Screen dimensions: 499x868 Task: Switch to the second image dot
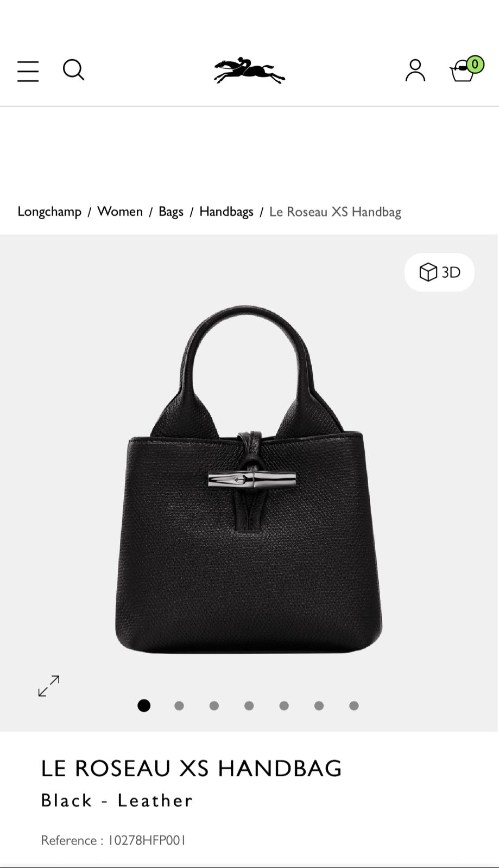pyautogui.click(x=179, y=706)
